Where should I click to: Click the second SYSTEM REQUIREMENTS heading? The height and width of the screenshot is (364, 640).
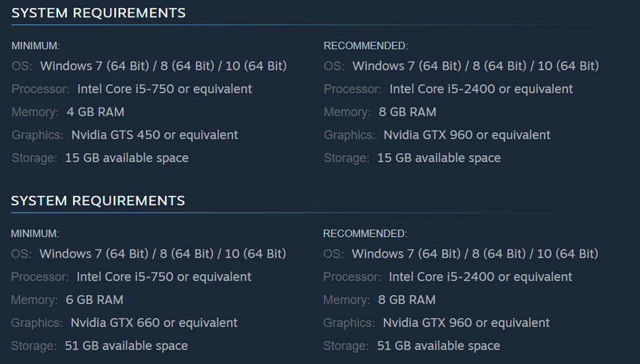pos(98,201)
